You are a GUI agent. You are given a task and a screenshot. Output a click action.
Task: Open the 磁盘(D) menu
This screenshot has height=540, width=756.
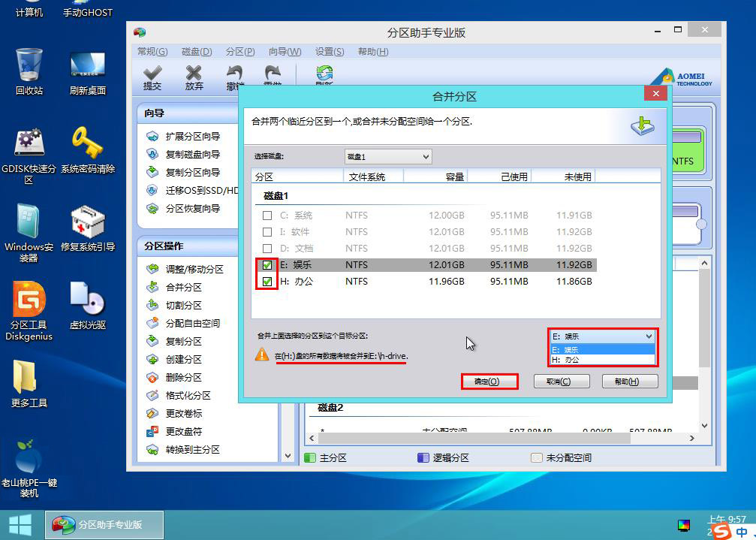tap(197, 52)
